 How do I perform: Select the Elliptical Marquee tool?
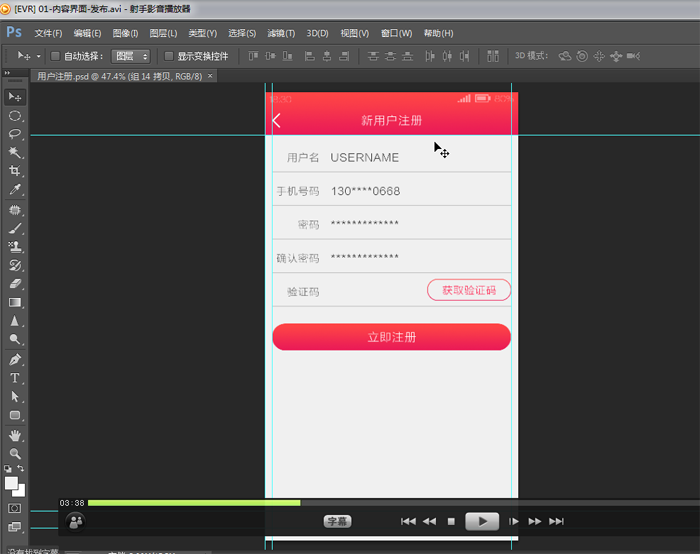coord(15,116)
